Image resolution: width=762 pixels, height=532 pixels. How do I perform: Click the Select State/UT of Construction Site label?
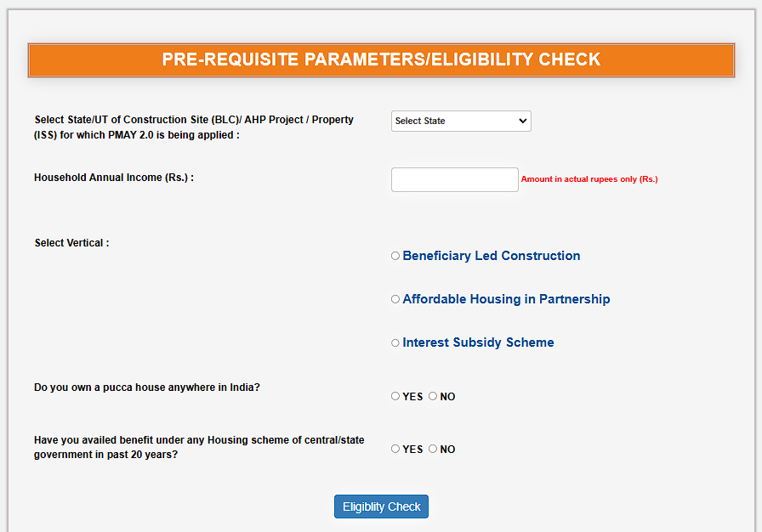click(194, 127)
